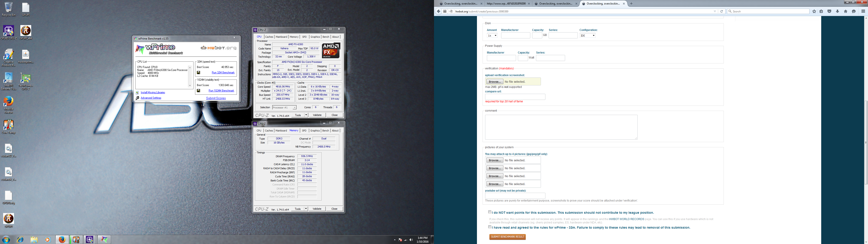Open the cudart32 file on desktop

pyautogui.click(x=8, y=151)
